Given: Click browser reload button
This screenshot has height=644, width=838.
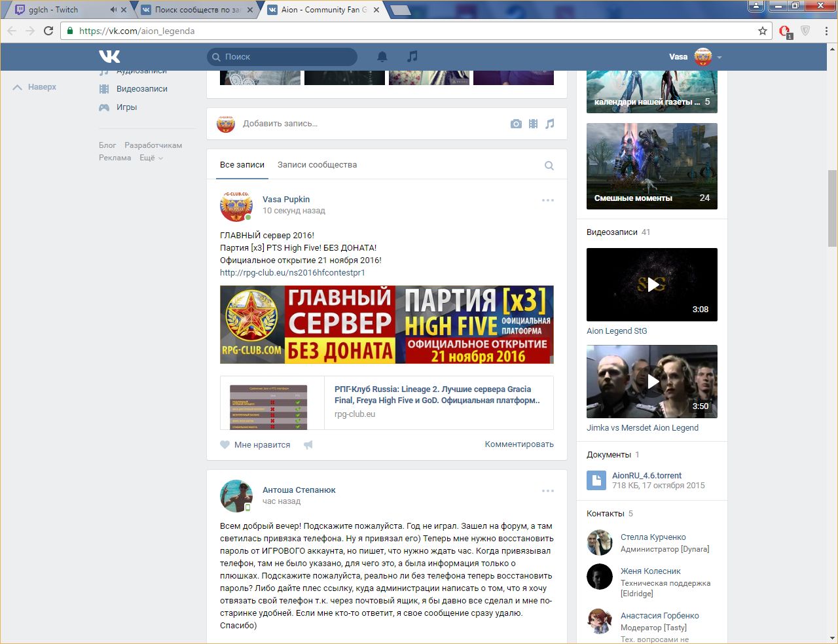Looking at the screenshot, I should point(48,31).
